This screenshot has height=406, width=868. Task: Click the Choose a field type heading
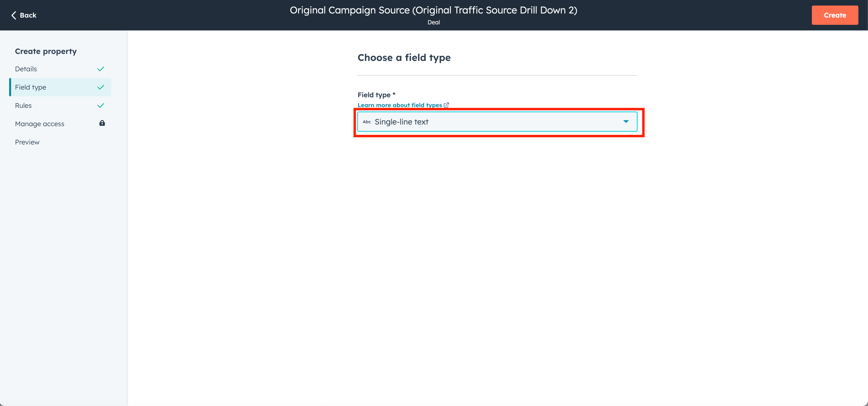tap(404, 58)
